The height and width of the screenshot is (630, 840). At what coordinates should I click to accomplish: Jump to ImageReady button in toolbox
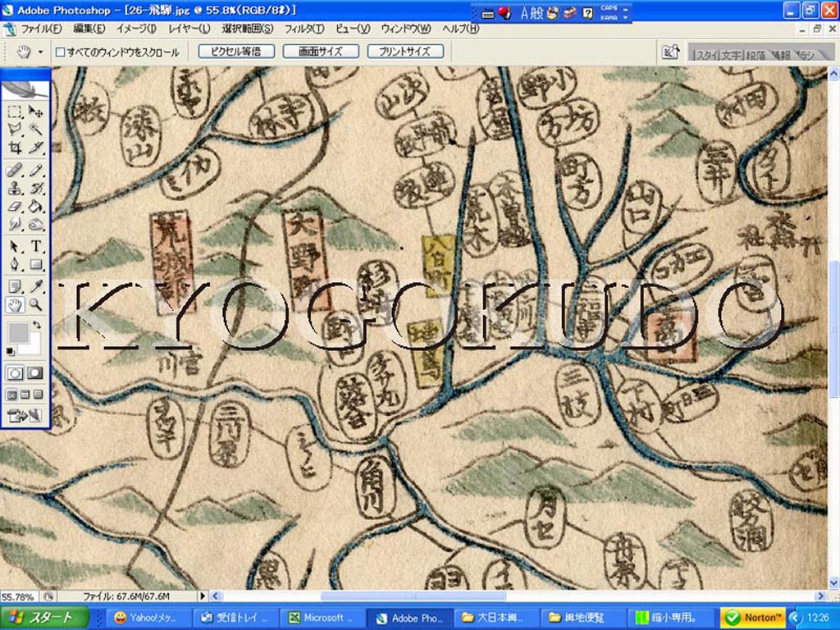(24, 415)
